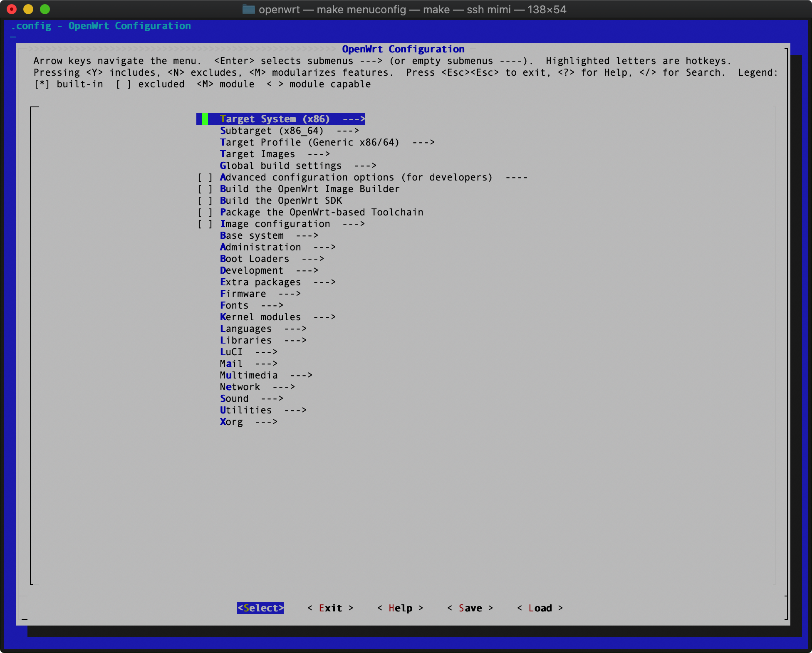
Task: Open the Multimedia submenu
Action: [266, 375]
